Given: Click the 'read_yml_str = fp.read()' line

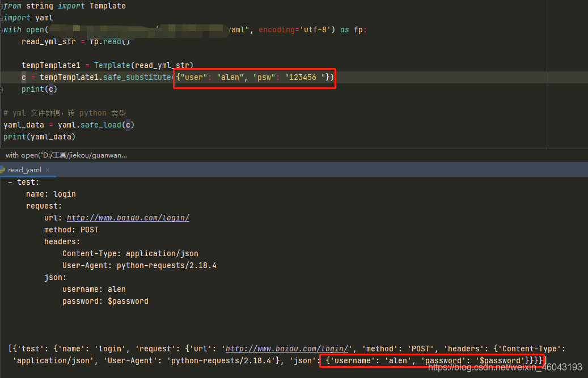Looking at the screenshot, I should (76, 41).
